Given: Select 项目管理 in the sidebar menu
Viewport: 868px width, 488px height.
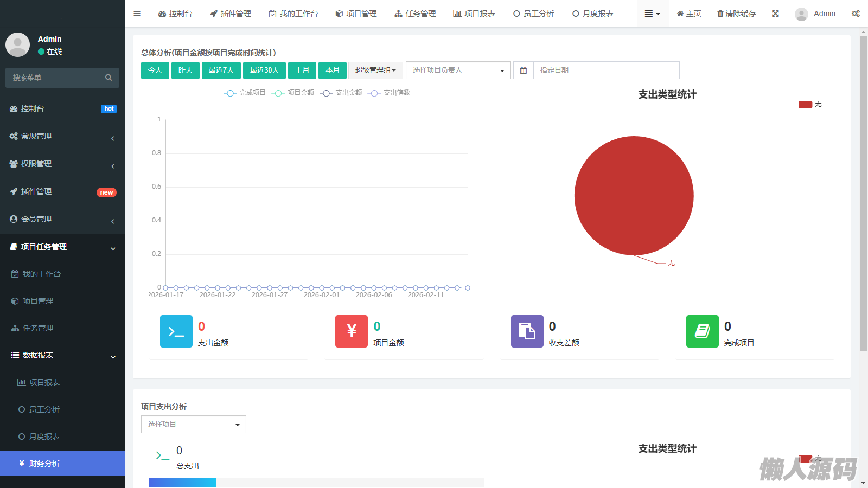Looking at the screenshot, I should click(x=38, y=301).
